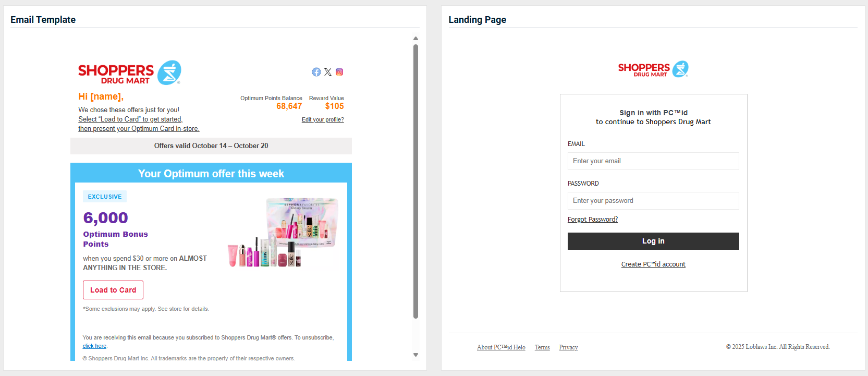Click the unsubscribe 'click here' link
868x376 pixels.
94,346
